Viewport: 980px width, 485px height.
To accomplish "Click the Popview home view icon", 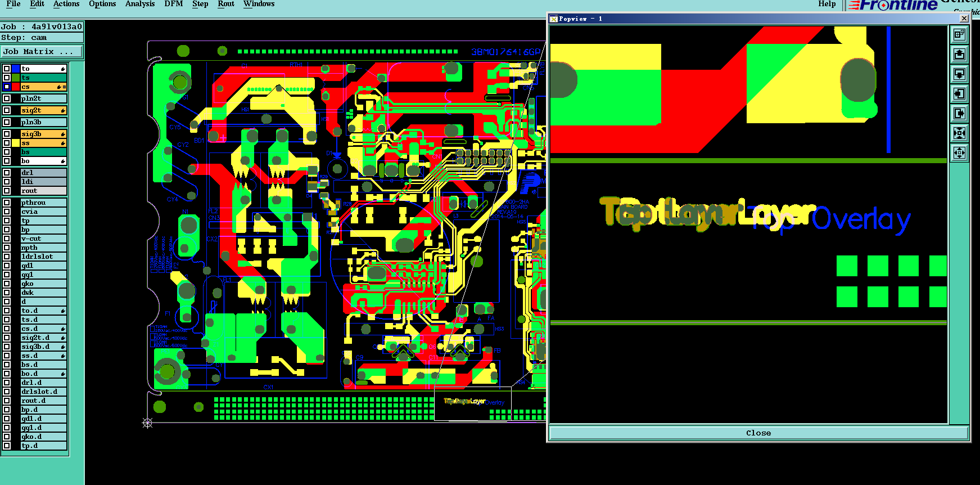I will (959, 35).
